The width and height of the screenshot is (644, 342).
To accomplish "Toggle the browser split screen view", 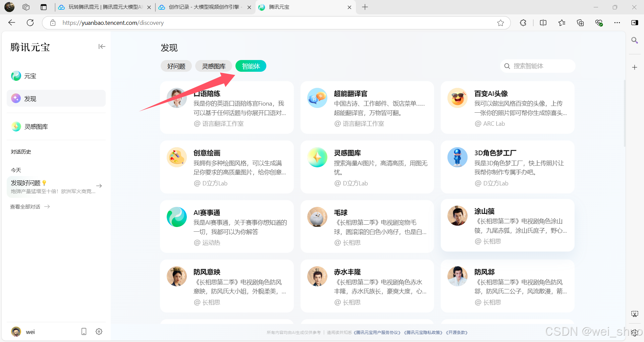I will coord(543,23).
